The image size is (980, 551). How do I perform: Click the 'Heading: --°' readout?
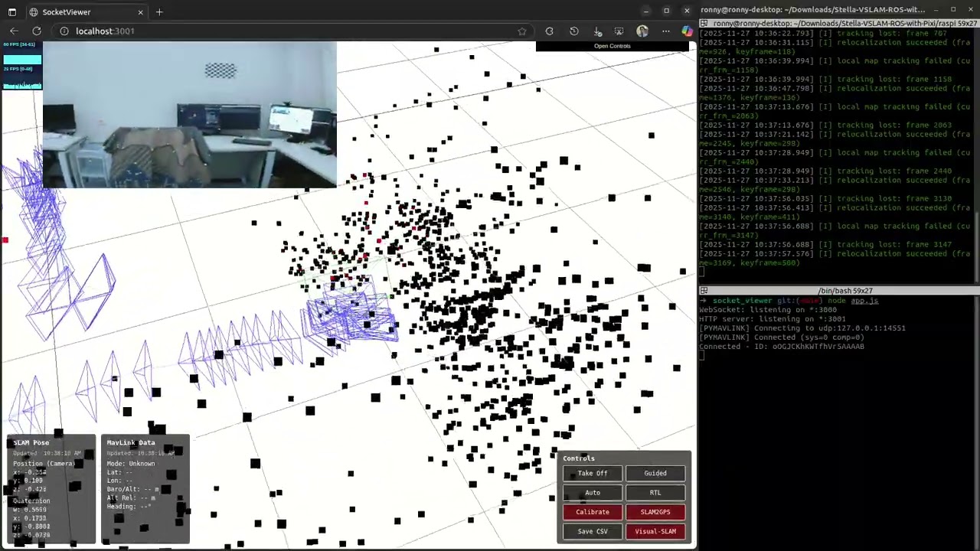(129, 507)
